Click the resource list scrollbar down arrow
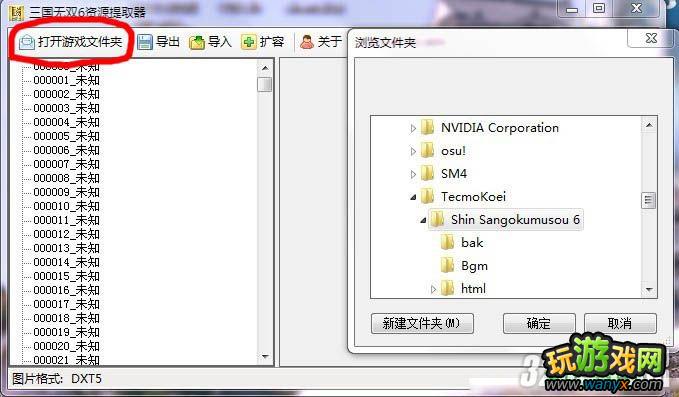The width and height of the screenshot is (679, 397). 265,357
